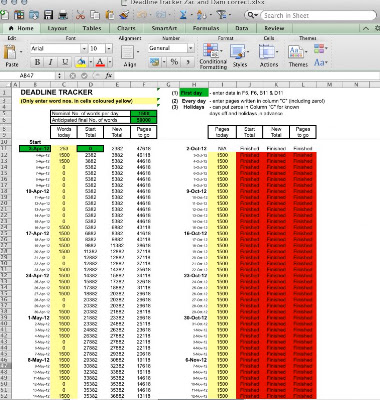Toggle Underline formatting
380x400 pixels.
(x=65, y=62)
